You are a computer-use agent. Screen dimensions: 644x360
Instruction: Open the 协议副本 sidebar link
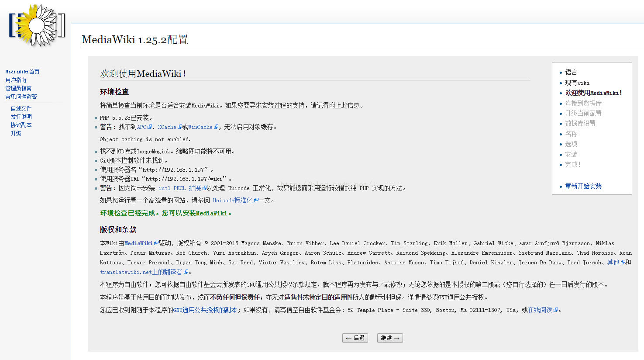[21, 125]
